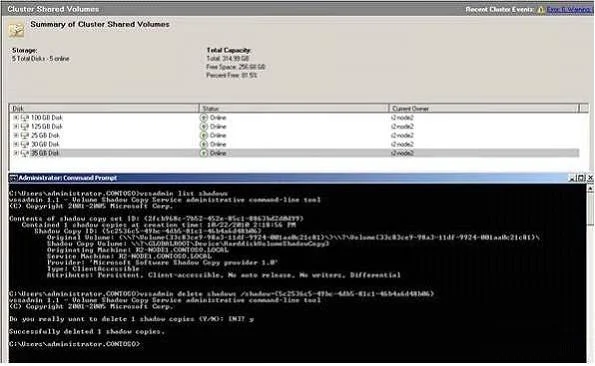
Task: Click the Online status icon for 35 GB Disk
Action: pyautogui.click(x=204, y=153)
